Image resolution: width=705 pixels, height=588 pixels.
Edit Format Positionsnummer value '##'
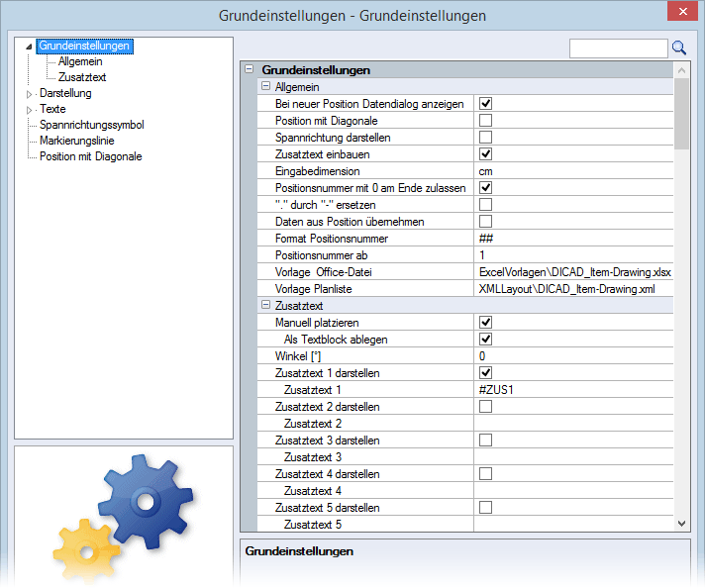(x=573, y=239)
